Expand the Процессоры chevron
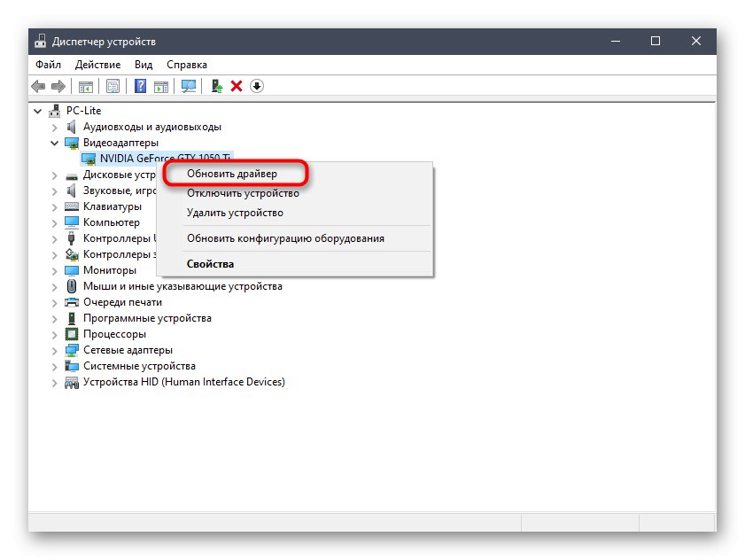Viewport: 745px width, 560px height. (55, 335)
